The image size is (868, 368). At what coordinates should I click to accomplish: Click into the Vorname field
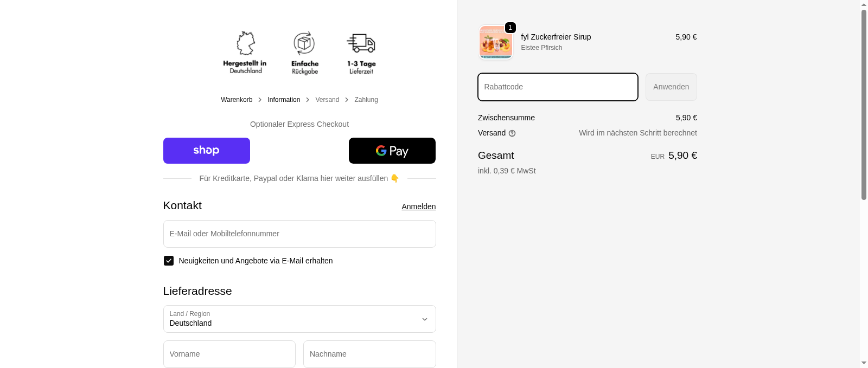point(229,354)
